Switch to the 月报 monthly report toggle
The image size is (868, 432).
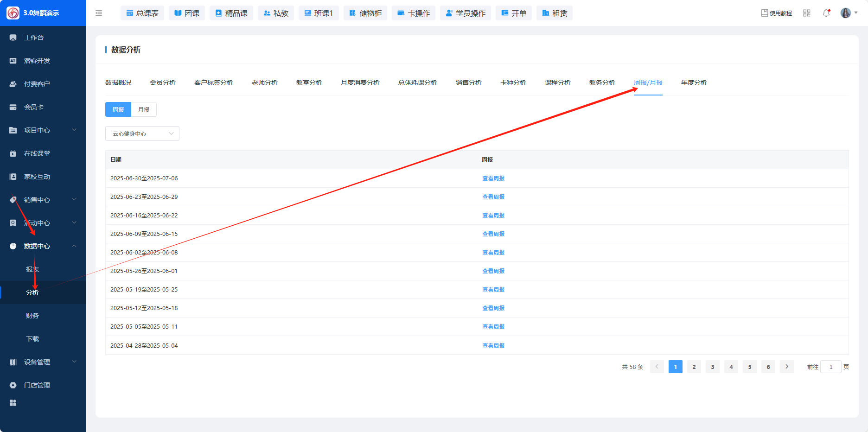(144, 110)
